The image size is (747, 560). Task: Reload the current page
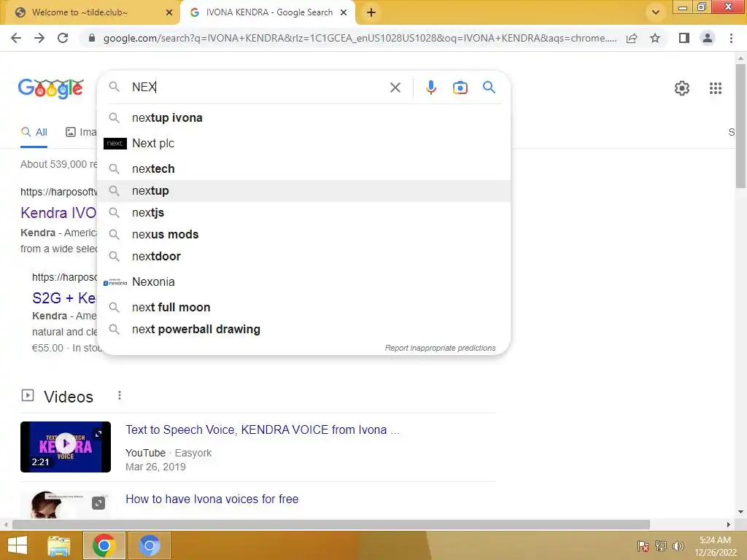[63, 38]
